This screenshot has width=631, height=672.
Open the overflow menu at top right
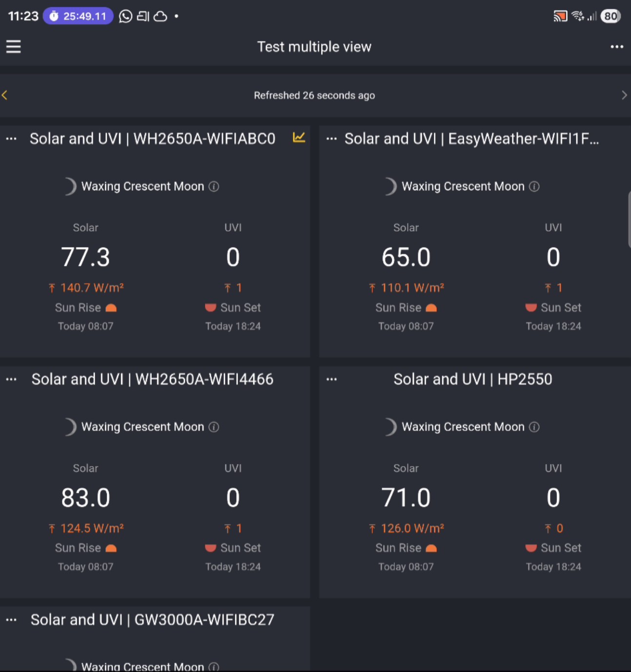coord(617,46)
